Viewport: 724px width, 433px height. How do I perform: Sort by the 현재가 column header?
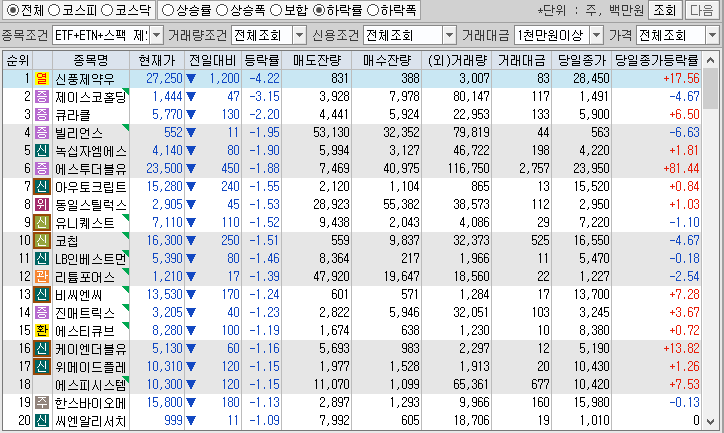click(157, 60)
